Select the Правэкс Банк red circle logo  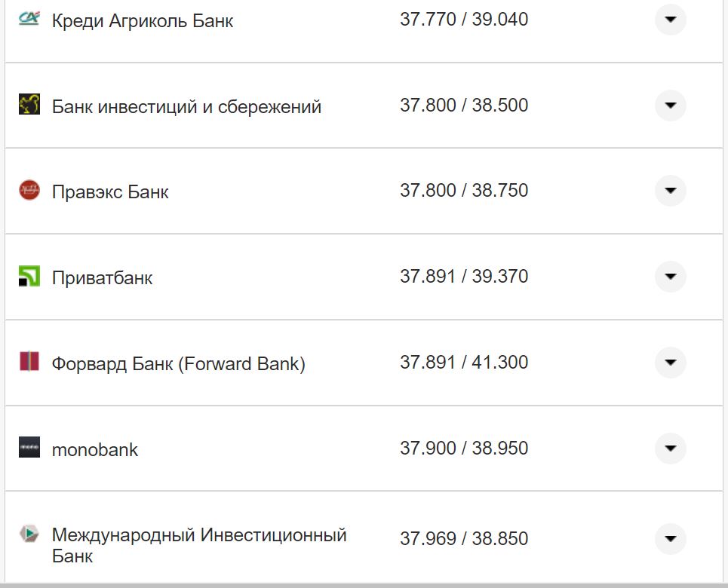pos(29,191)
